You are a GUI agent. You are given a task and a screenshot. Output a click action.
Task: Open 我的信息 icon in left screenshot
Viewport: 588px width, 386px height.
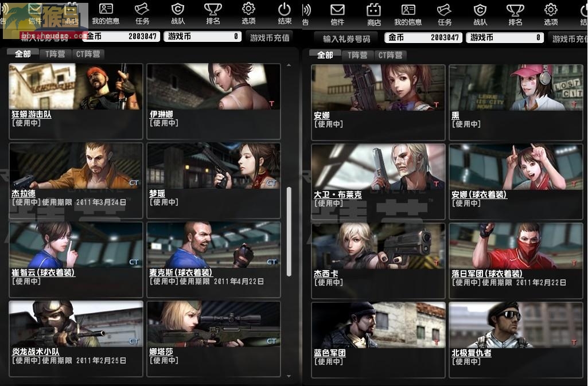point(106,14)
